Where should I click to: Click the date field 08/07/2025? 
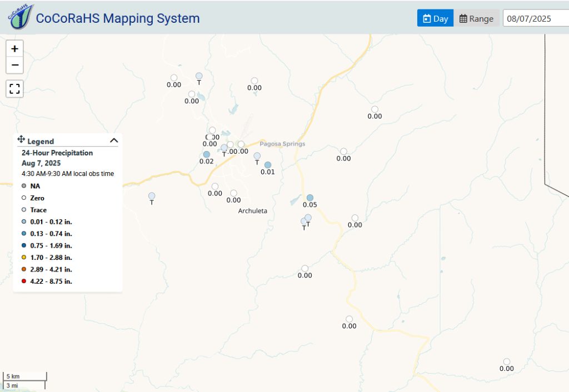(536, 18)
